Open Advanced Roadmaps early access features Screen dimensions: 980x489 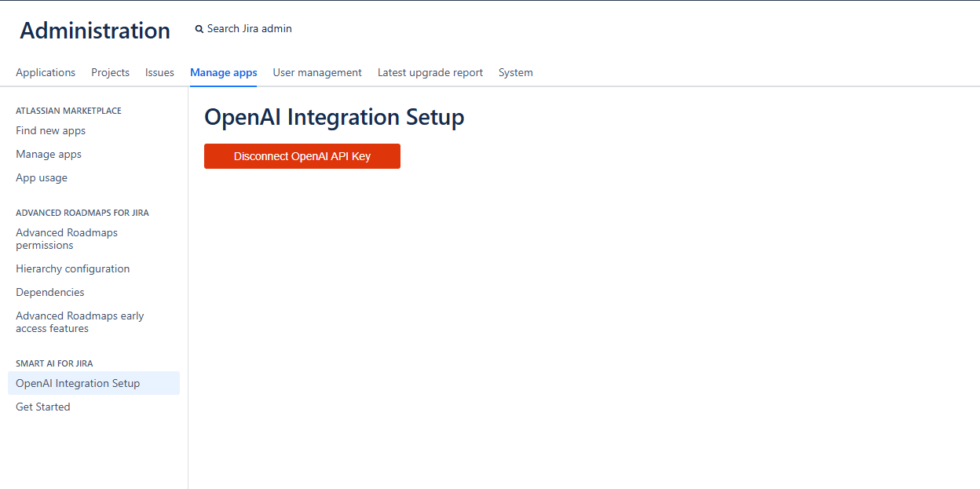tap(79, 322)
